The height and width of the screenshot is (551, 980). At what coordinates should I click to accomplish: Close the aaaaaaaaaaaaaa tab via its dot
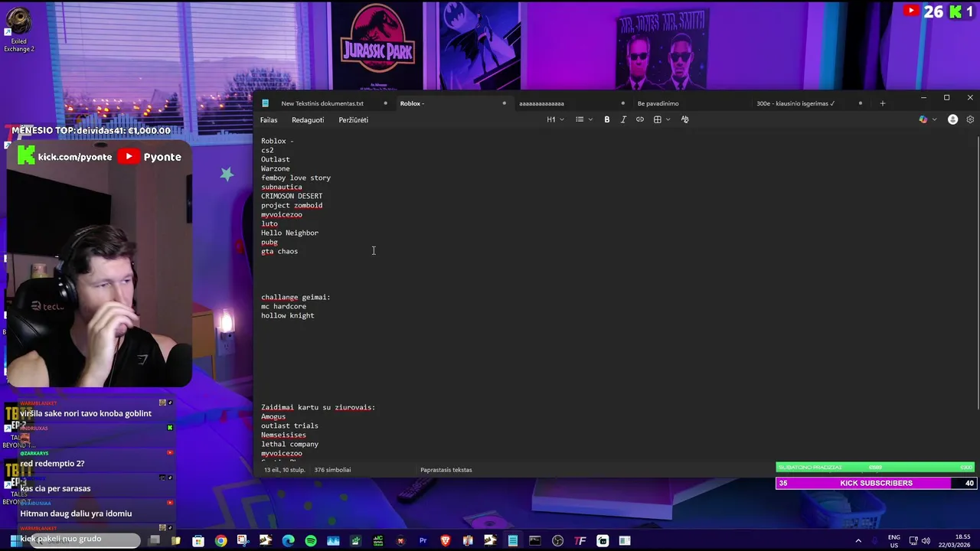click(622, 103)
